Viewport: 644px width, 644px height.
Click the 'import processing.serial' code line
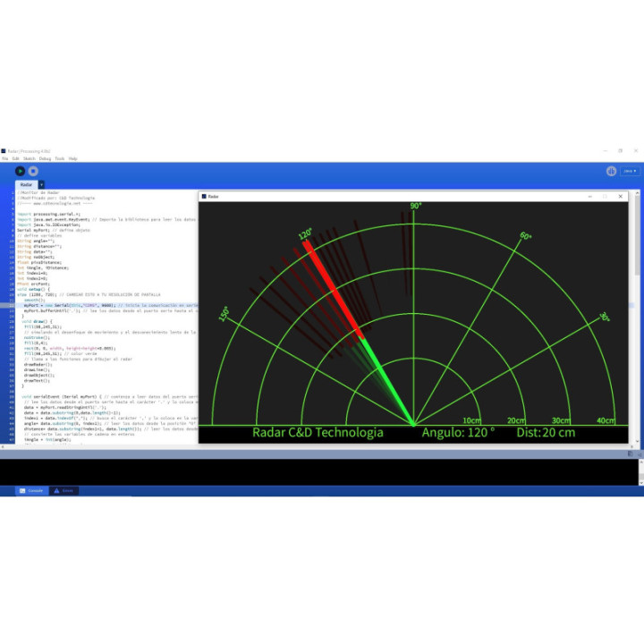[x=49, y=214]
